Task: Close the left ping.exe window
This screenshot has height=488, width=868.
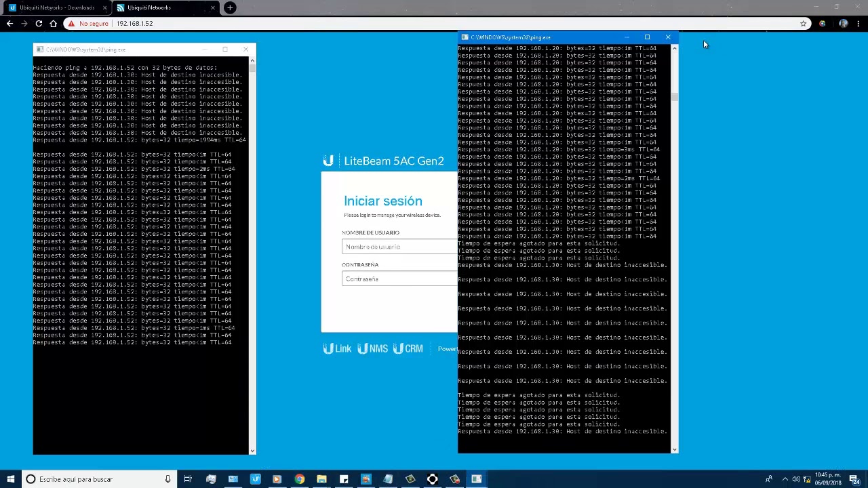Action: [x=245, y=49]
